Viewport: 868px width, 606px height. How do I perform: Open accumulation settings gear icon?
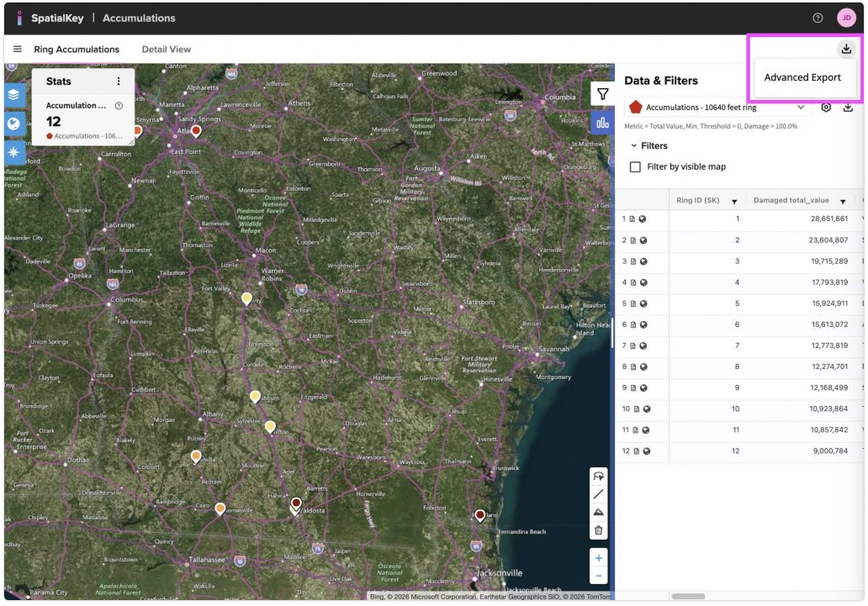826,108
